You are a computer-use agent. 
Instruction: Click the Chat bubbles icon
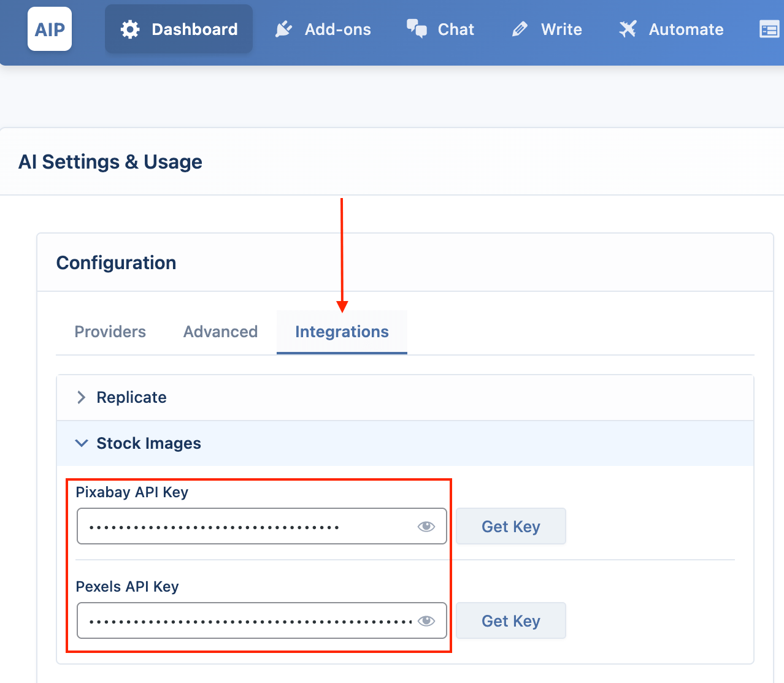[417, 29]
